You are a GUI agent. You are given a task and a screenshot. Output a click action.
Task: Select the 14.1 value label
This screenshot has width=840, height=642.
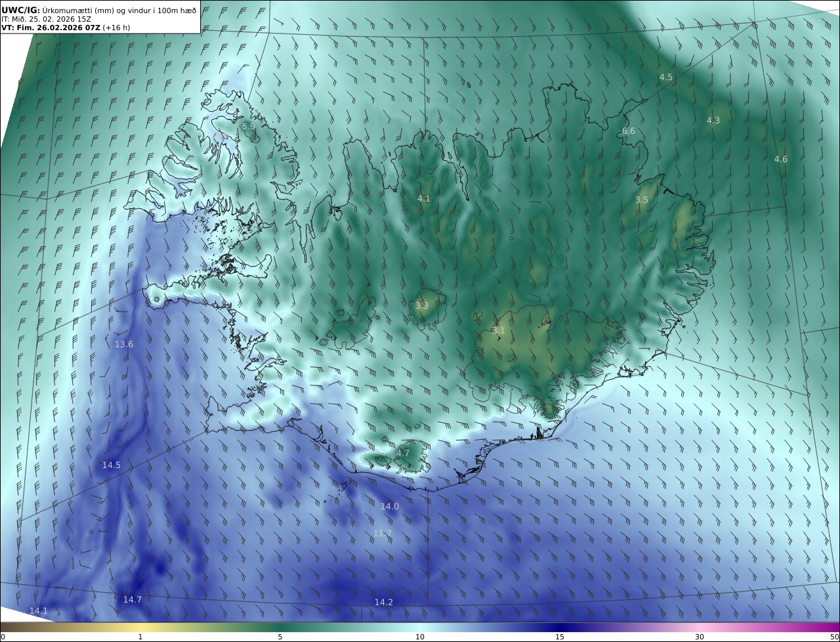(39, 610)
